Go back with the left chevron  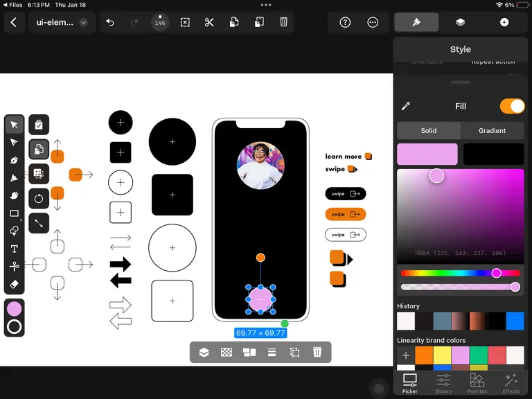pos(14,22)
